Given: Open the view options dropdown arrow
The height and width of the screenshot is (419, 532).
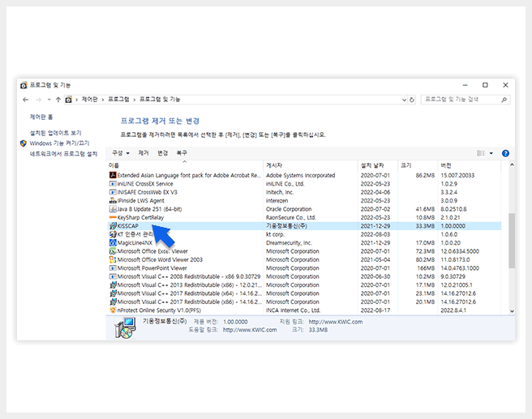Looking at the screenshot, I should [491, 153].
